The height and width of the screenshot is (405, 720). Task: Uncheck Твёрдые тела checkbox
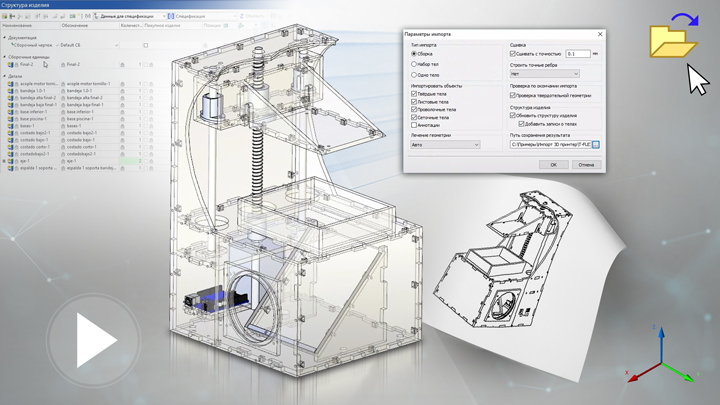point(414,94)
